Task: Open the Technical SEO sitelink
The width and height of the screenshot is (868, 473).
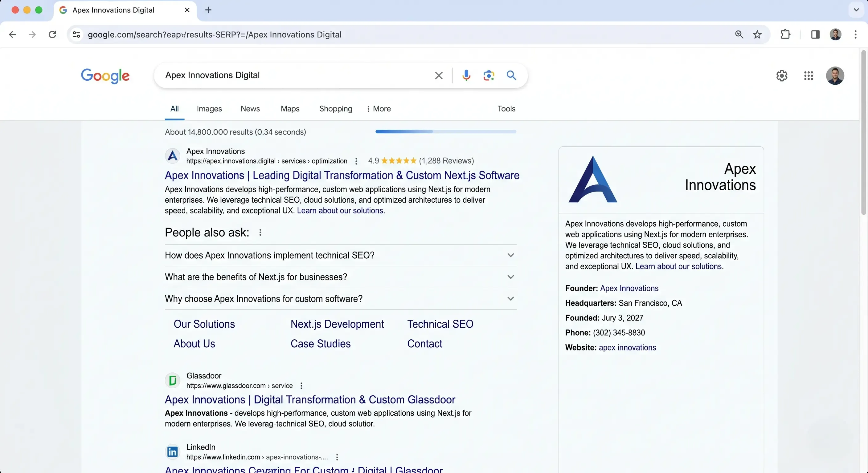Action: 440,324
